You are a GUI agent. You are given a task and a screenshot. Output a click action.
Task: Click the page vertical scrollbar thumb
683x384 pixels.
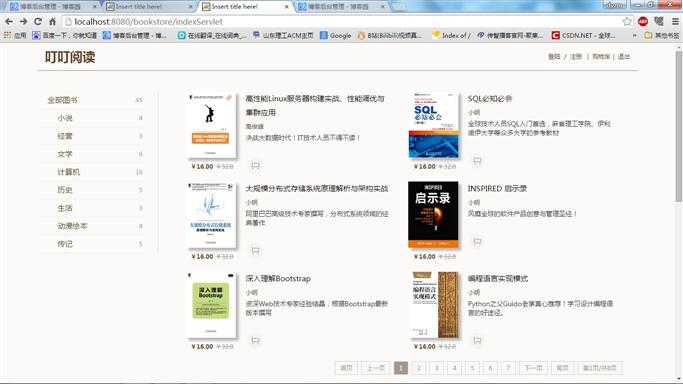click(679, 126)
